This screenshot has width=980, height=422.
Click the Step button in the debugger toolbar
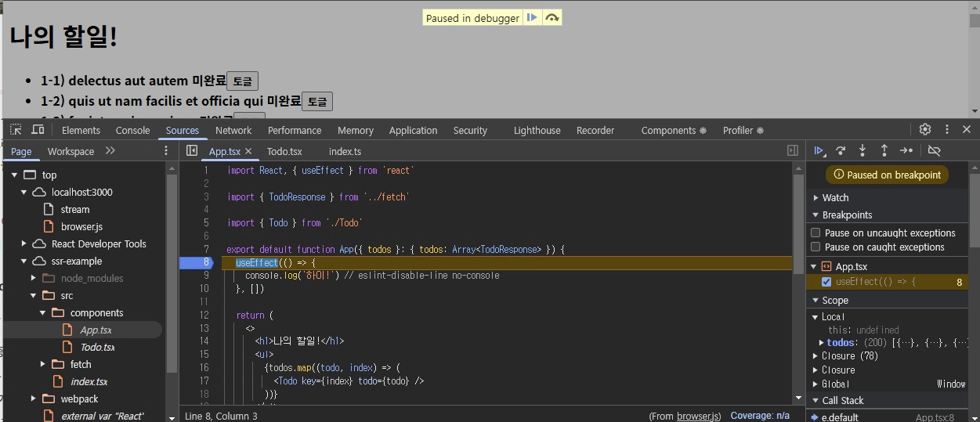(906, 150)
